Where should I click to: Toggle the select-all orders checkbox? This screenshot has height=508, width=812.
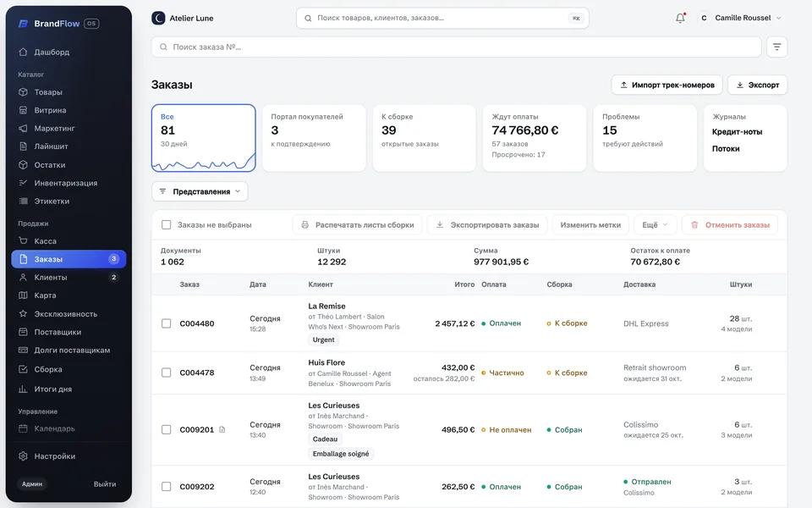coord(167,225)
